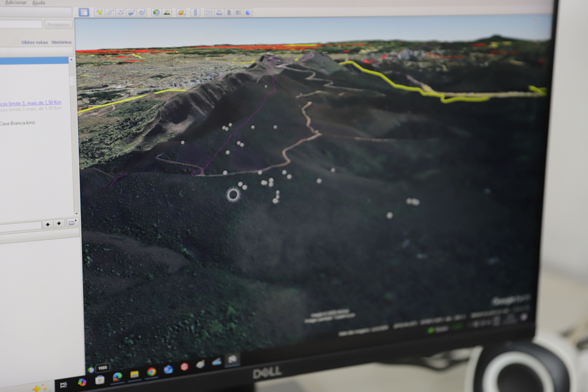Open the Ajuda menu
Viewport: 588px width, 392px height.
tap(38, 3)
